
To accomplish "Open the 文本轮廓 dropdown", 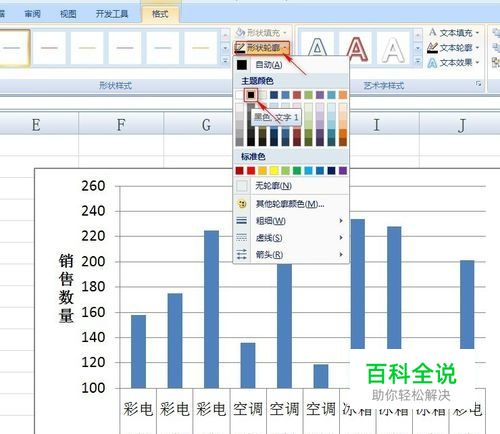I will [454, 48].
